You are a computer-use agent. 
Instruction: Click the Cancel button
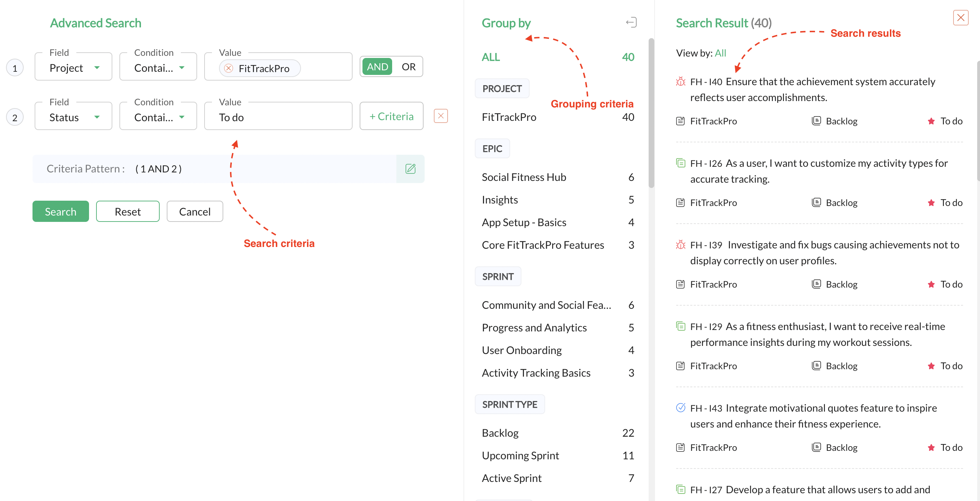click(194, 212)
